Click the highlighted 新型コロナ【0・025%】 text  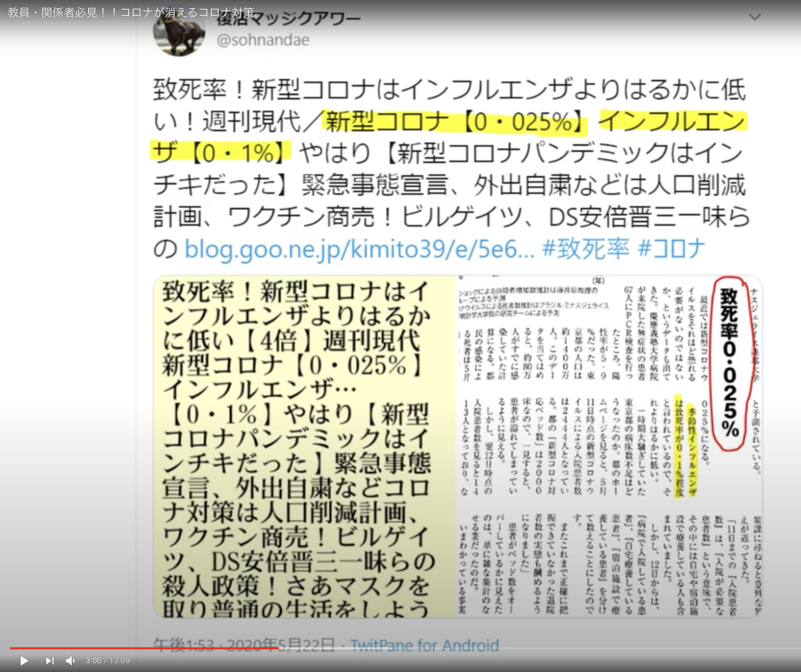[455, 122]
